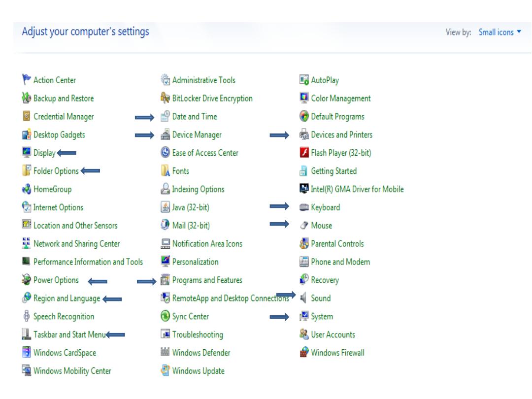The image size is (532, 399).
Task: Open the Getting Started link
Action: [x=334, y=171]
